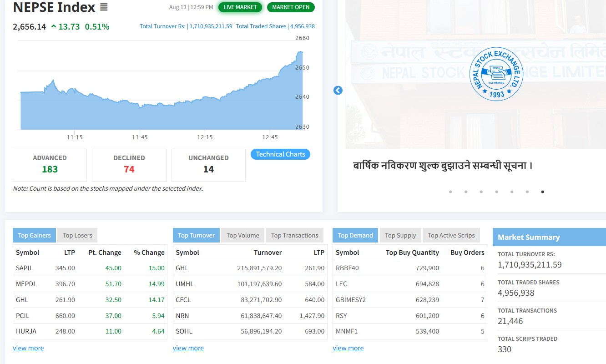Click view more under Top Demand

tap(348, 348)
